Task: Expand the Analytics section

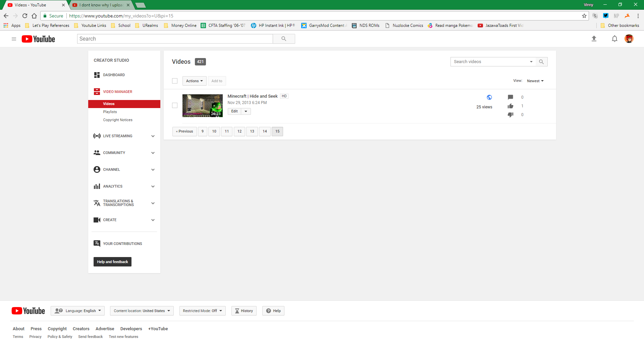Action: click(x=153, y=186)
